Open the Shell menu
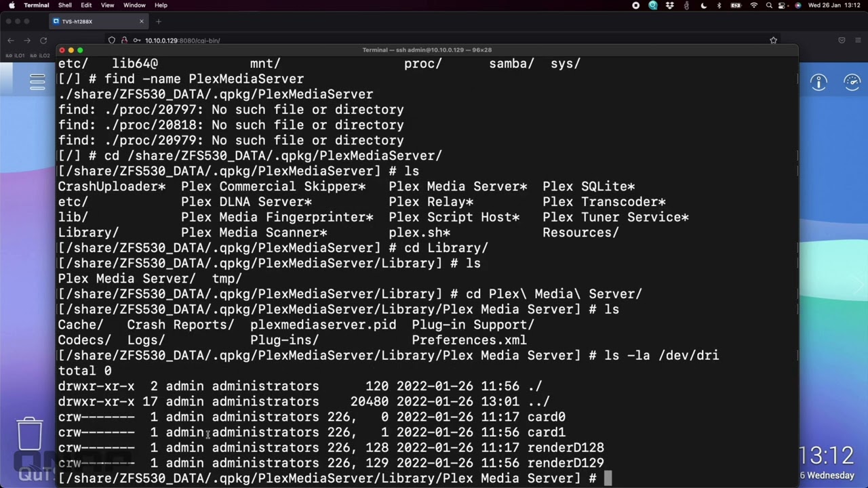 [66, 5]
